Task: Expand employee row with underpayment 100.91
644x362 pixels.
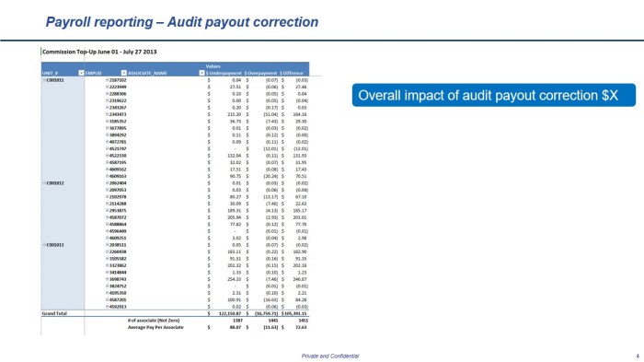Action: (x=108, y=299)
